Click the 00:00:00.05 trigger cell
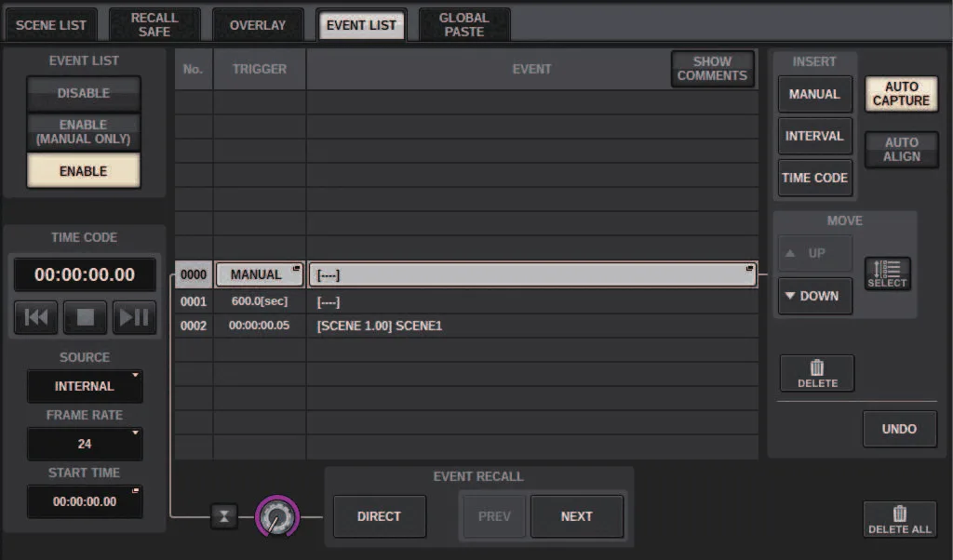 (x=260, y=326)
